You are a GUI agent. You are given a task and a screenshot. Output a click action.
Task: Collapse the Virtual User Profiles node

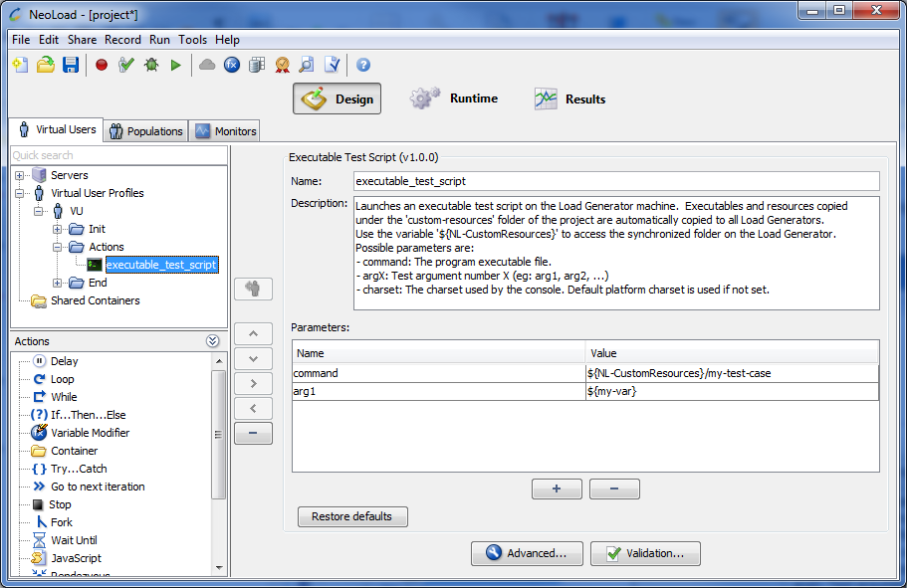click(19, 193)
